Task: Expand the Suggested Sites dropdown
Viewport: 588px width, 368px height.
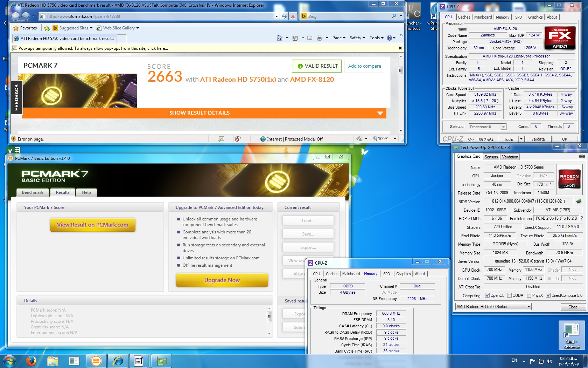Action: tap(91, 28)
